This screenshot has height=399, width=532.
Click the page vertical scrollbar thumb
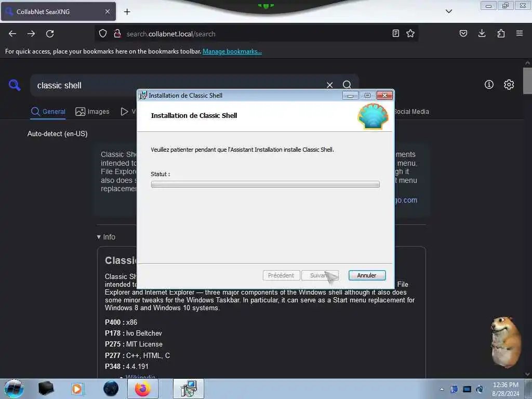[527, 81]
